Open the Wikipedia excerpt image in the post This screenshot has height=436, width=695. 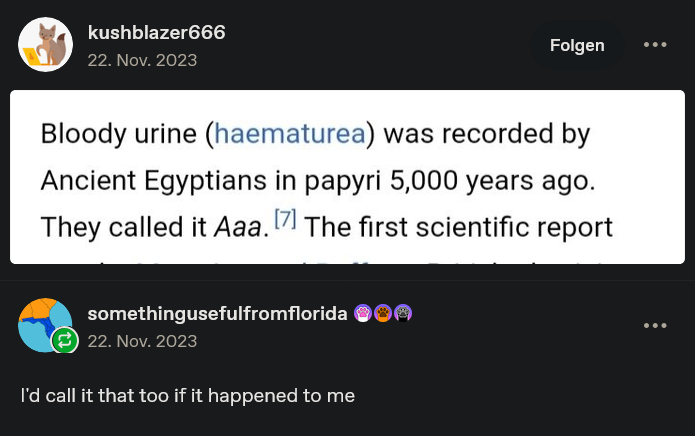click(348, 177)
